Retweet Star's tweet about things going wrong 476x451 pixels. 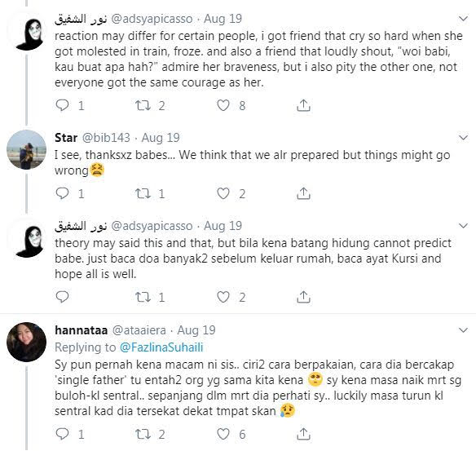coord(143,193)
